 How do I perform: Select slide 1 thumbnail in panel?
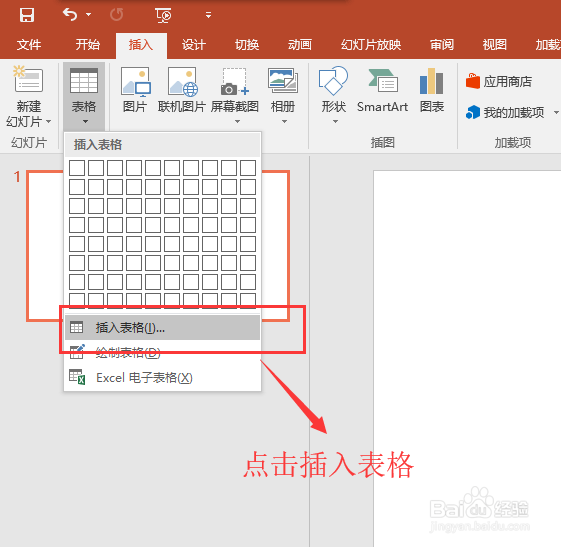pyautogui.click(x=158, y=246)
